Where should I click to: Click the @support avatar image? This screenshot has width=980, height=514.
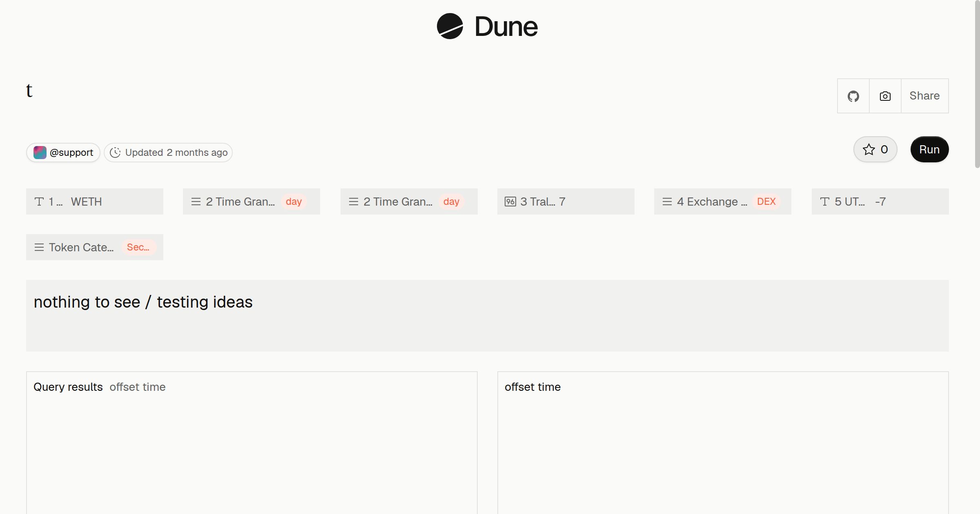pos(40,153)
